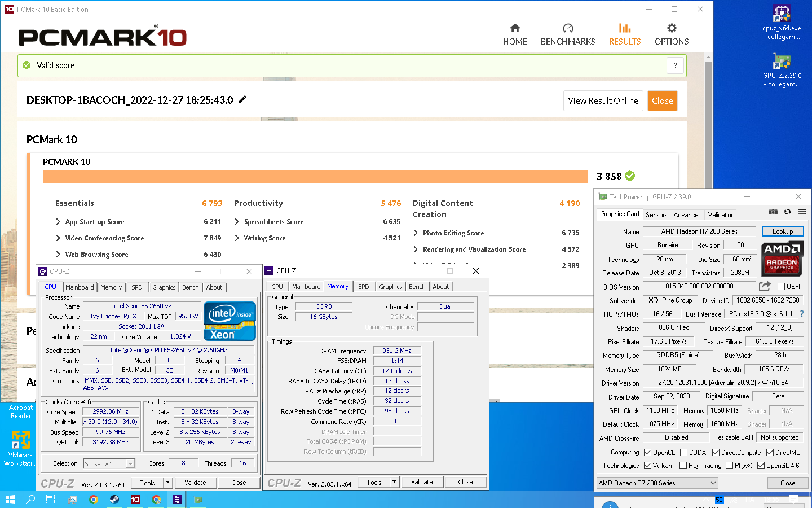Click the PCMARK 10 orange score bar
This screenshot has width=812, height=508.
pos(315,176)
